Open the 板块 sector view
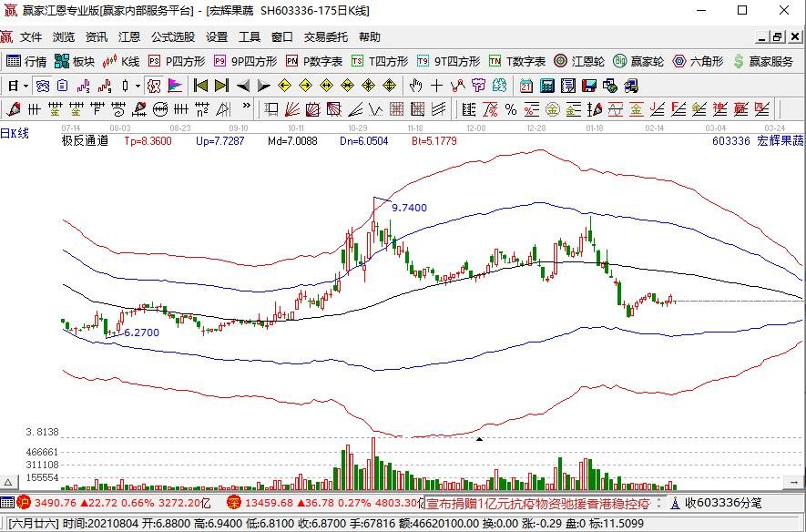806x532 pixels. click(x=75, y=62)
